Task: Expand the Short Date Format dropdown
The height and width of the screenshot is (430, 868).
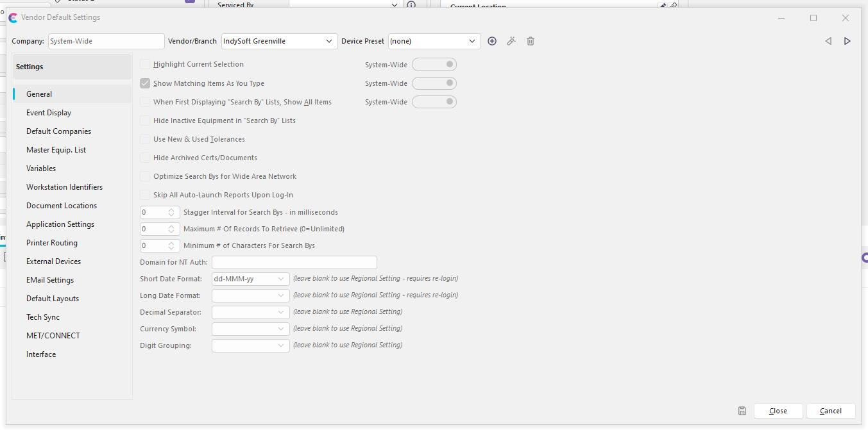Action: point(281,279)
